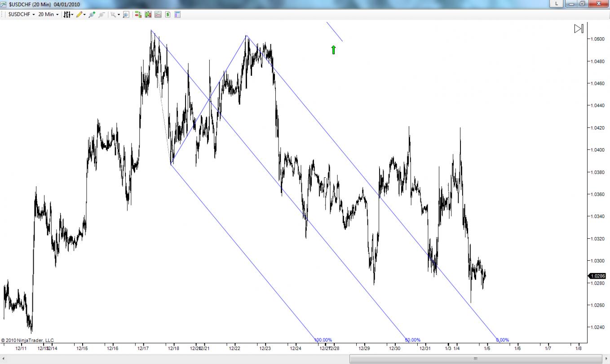Jump to latest bar arrow button
Viewport: 610px width, 364px height.
coord(579,29)
